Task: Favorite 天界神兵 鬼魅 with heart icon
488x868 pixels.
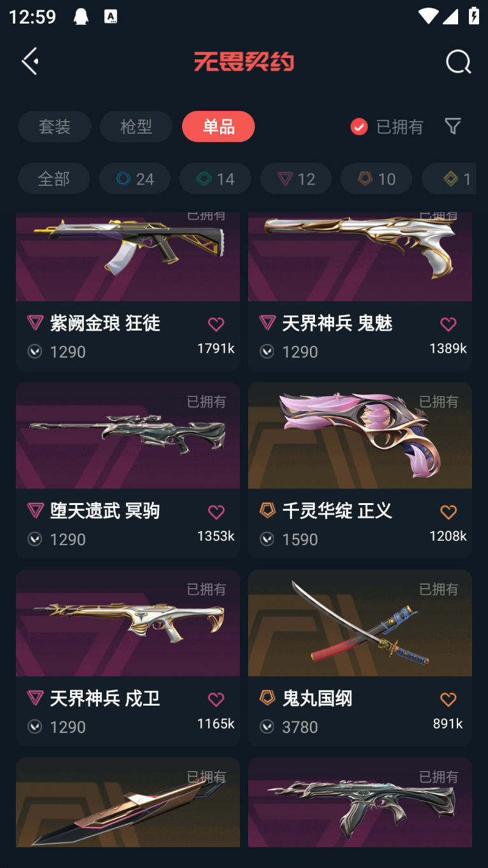Action: (x=448, y=324)
